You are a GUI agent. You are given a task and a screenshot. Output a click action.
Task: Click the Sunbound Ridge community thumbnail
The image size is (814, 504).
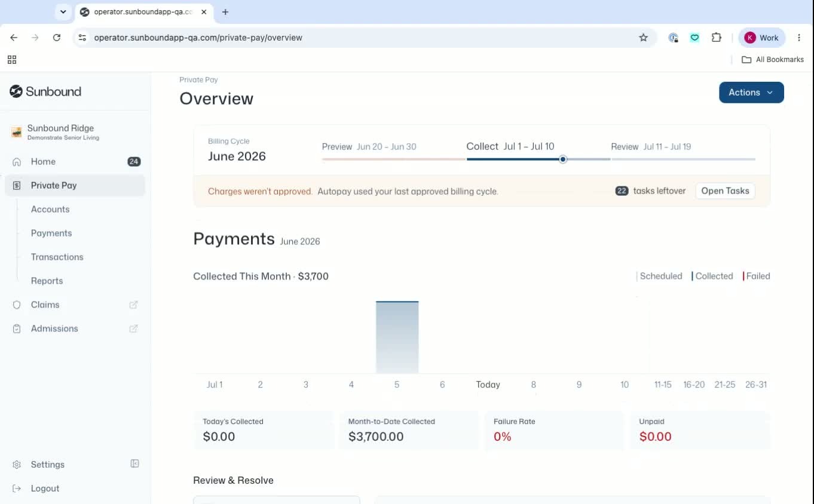point(17,132)
